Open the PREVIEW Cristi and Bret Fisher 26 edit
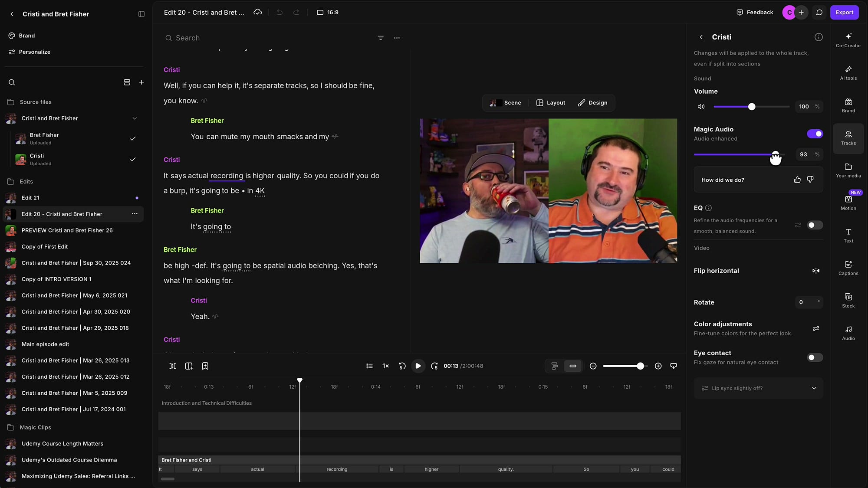This screenshot has height=488, width=868. (x=73, y=230)
